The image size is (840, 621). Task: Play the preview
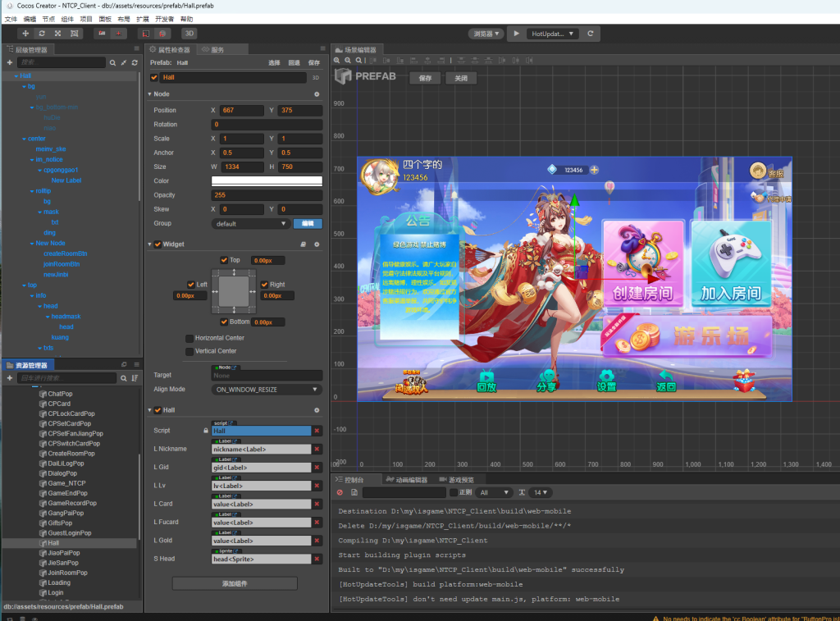517,33
